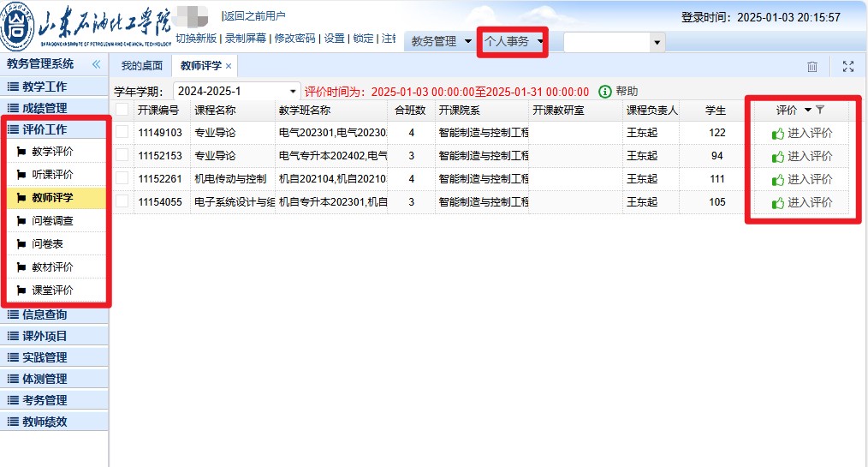Click thumbs-up icon for course 11149103

coord(777,134)
